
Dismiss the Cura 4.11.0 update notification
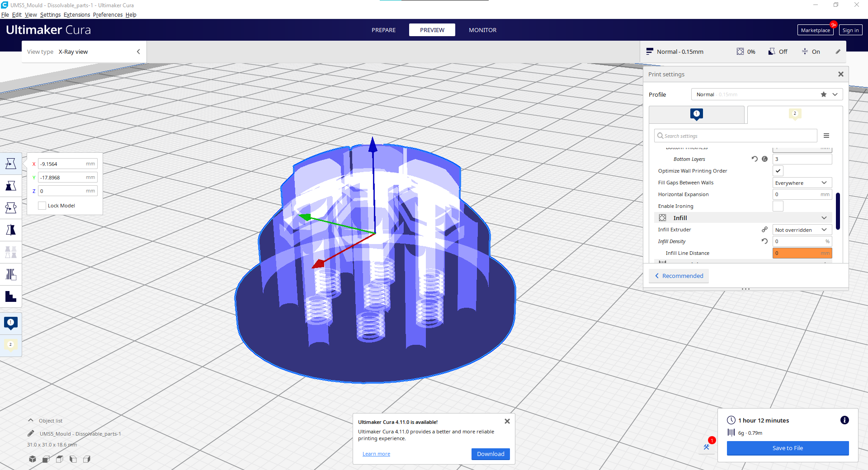click(x=507, y=421)
